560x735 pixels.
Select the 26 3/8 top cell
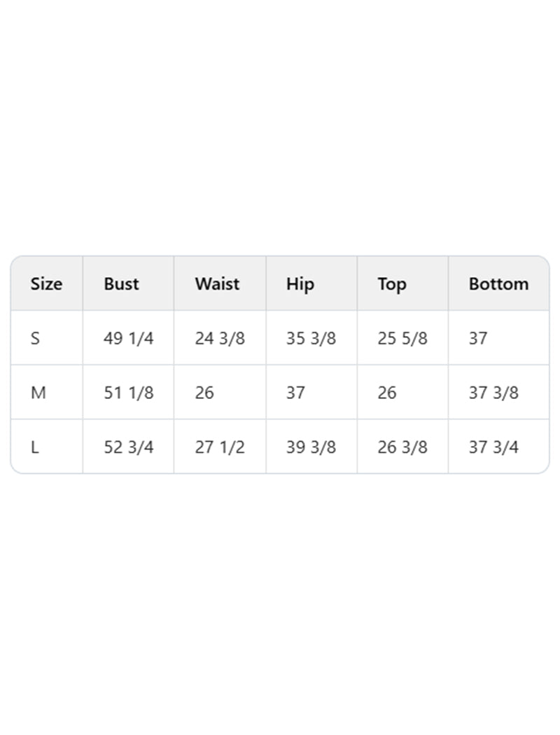[x=402, y=447]
